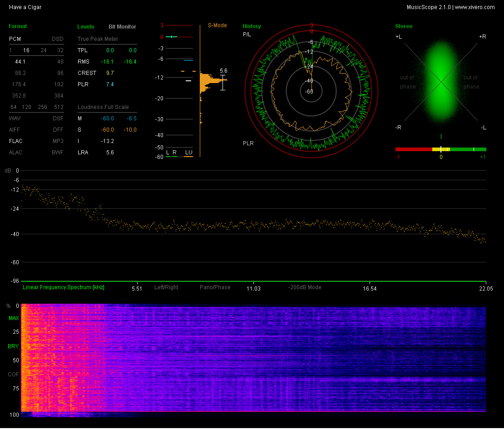
Task: Enable the Left/Right spectrum mode
Action: [x=166, y=287]
